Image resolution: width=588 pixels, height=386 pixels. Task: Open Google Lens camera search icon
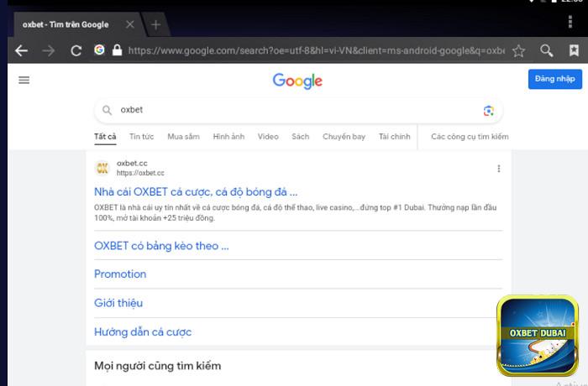pyautogui.click(x=488, y=111)
